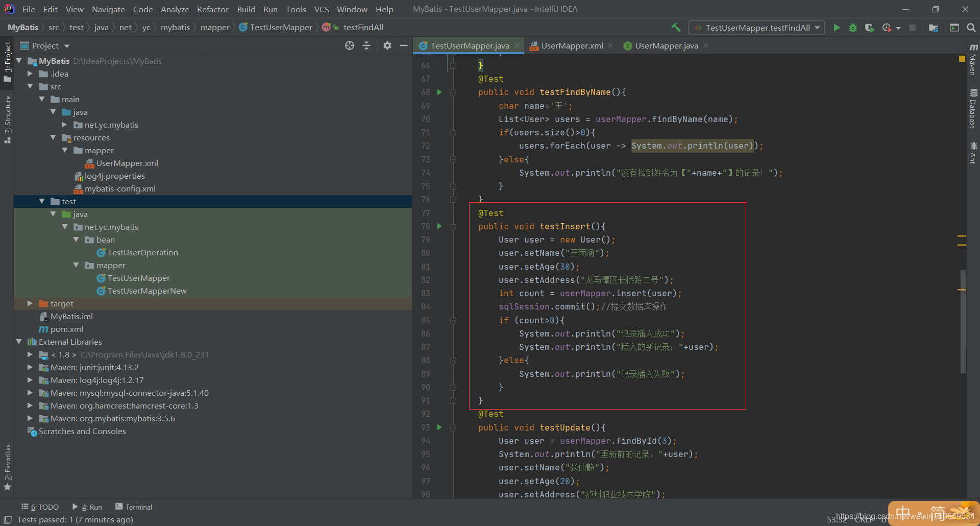This screenshot has width=980, height=526.
Task: Click the Run with Profiler icon
Action: (x=887, y=28)
